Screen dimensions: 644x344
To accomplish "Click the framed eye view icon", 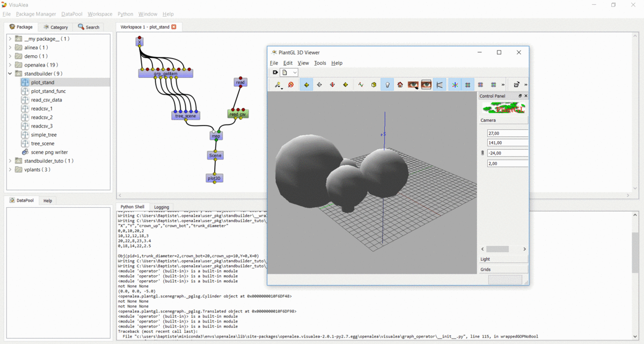I will point(426,85).
